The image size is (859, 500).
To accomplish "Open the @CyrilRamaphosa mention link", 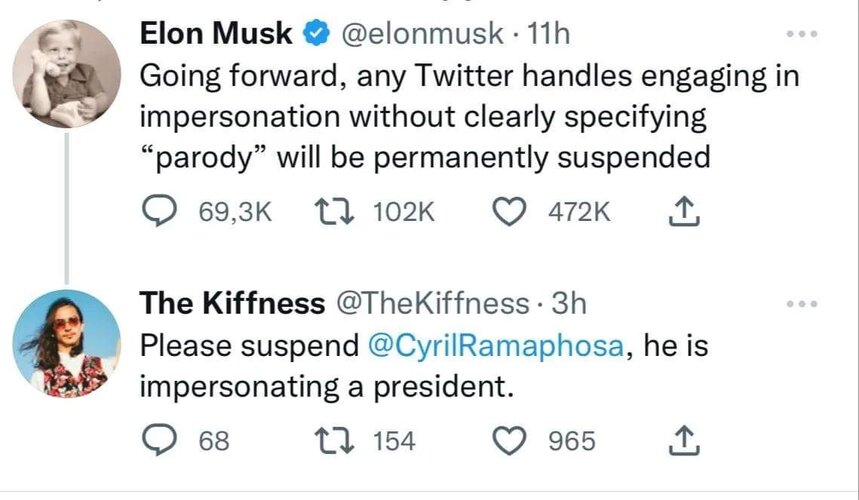I will (x=496, y=346).
